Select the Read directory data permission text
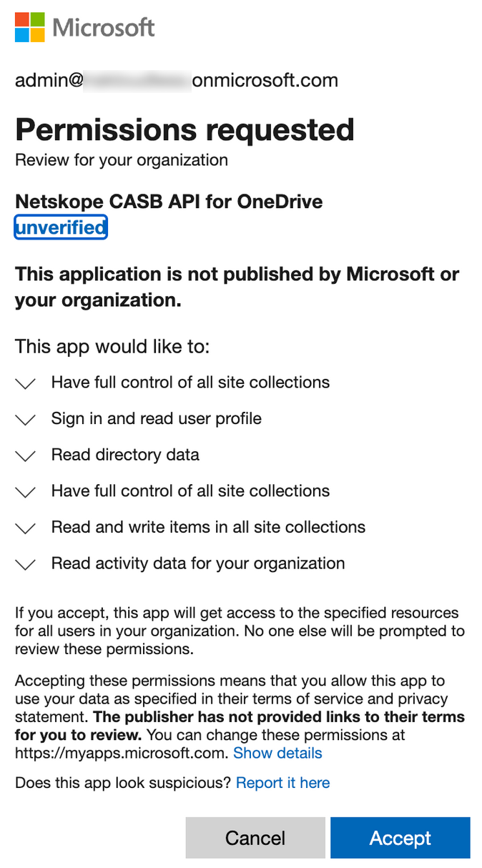Viewport: 482px width, 868px height. (x=125, y=455)
